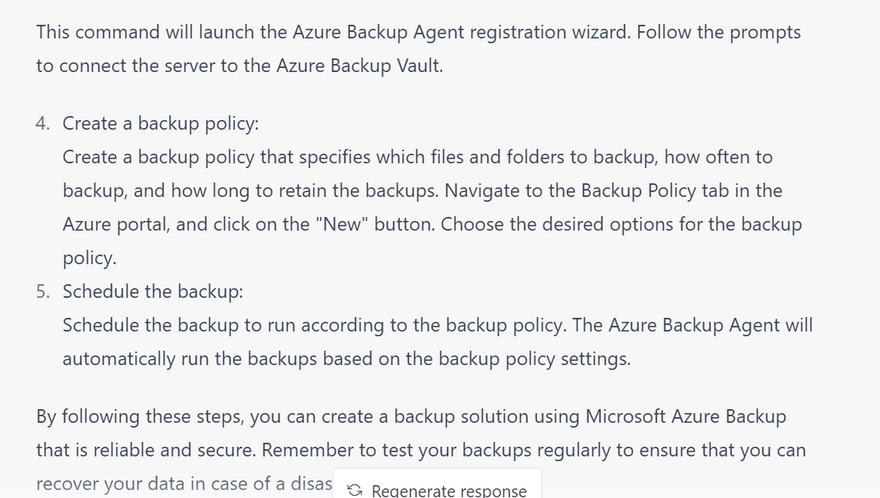Click "Microsoft Azure Backup" in the closing paragraph
This screenshot has width=880, height=498.
coord(685,417)
